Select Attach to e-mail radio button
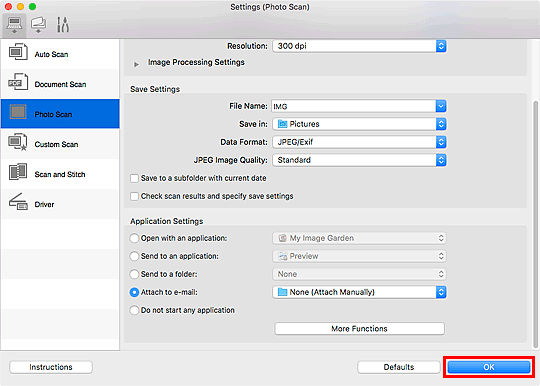This screenshot has height=386, width=540. point(134,292)
